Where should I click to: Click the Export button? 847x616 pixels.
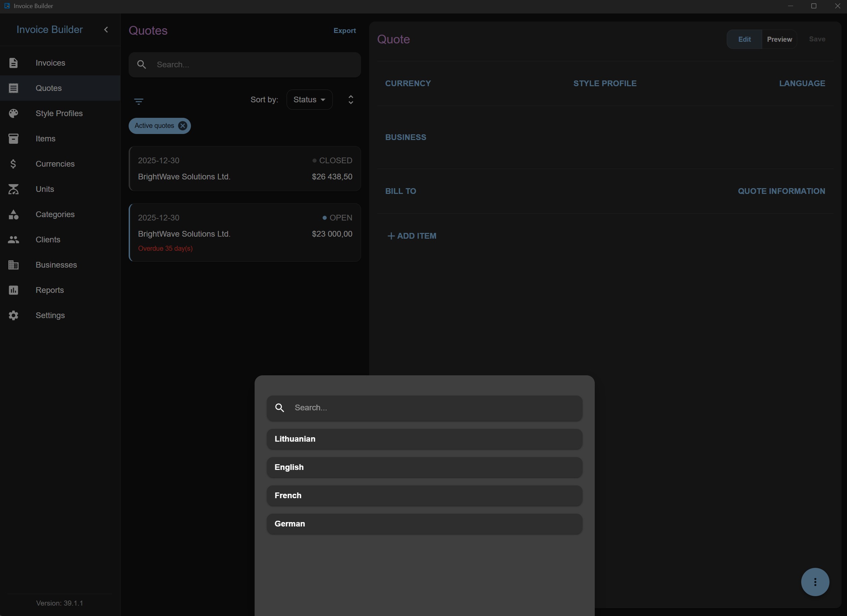[x=345, y=31]
